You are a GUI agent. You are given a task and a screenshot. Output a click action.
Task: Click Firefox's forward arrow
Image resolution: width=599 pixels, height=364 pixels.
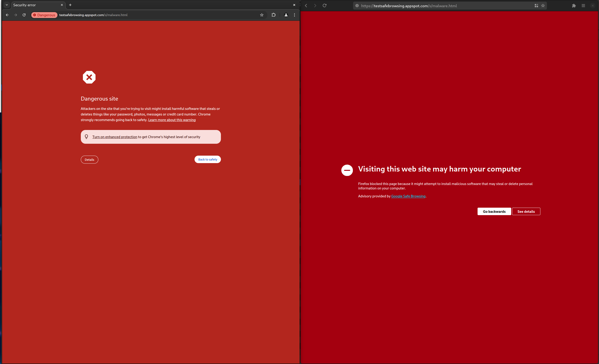[x=315, y=6]
